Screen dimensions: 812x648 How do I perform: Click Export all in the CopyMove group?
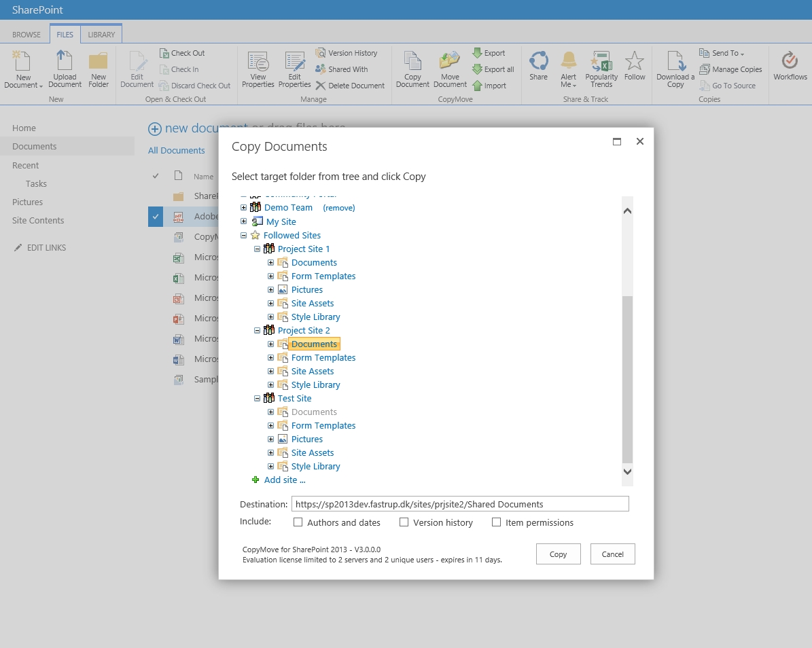pyautogui.click(x=493, y=69)
